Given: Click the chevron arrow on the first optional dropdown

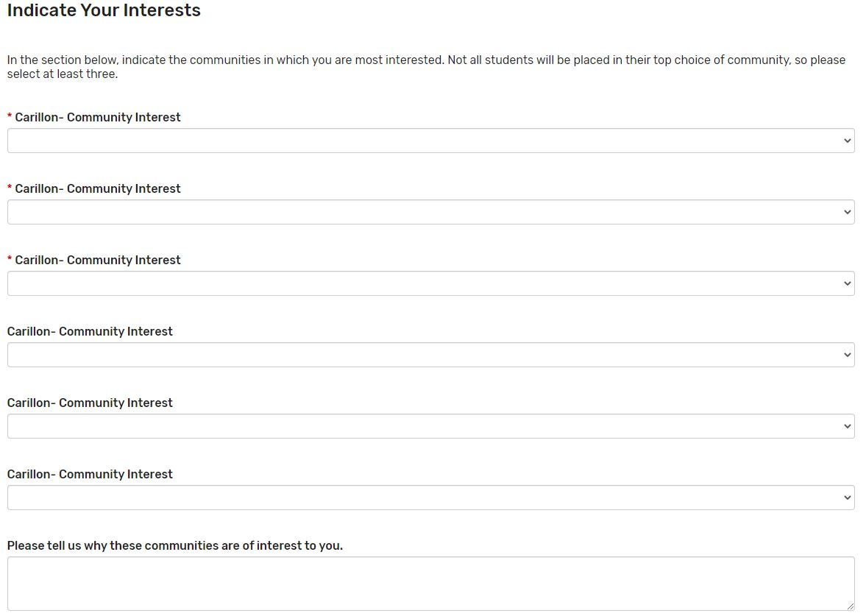Looking at the screenshot, I should pyautogui.click(x=847, y=355).
